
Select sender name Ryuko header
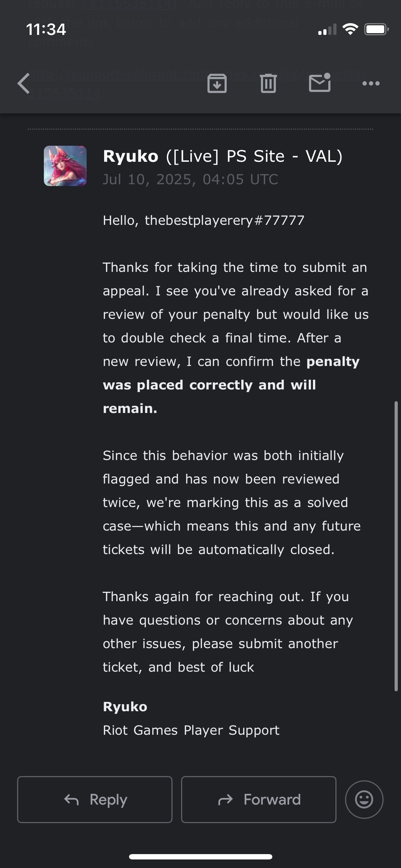pos(130,156)
